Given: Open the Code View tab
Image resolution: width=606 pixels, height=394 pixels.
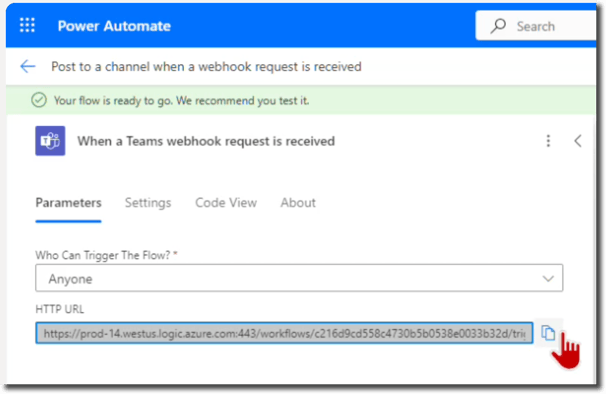Looking at the screenshot, I should pos(226,203).
